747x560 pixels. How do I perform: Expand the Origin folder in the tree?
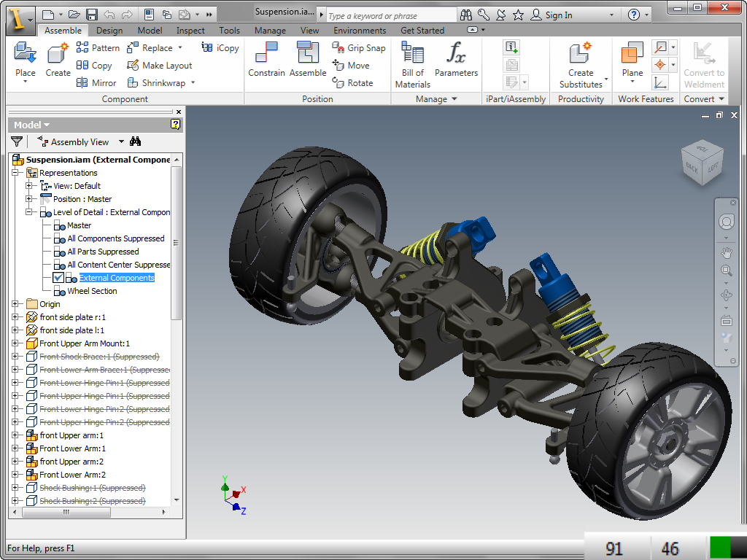(x=16, y=304)
